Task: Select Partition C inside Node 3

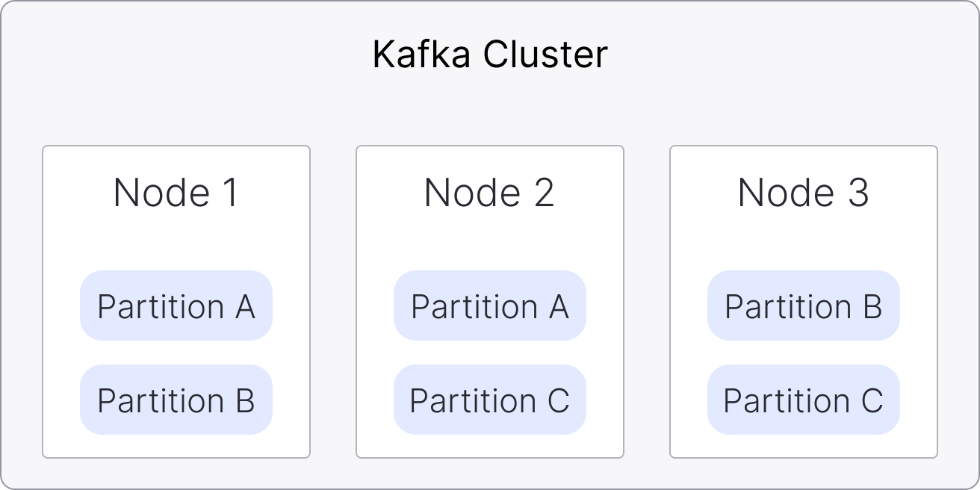Action: pyautogui.click(x=804, y=400)
